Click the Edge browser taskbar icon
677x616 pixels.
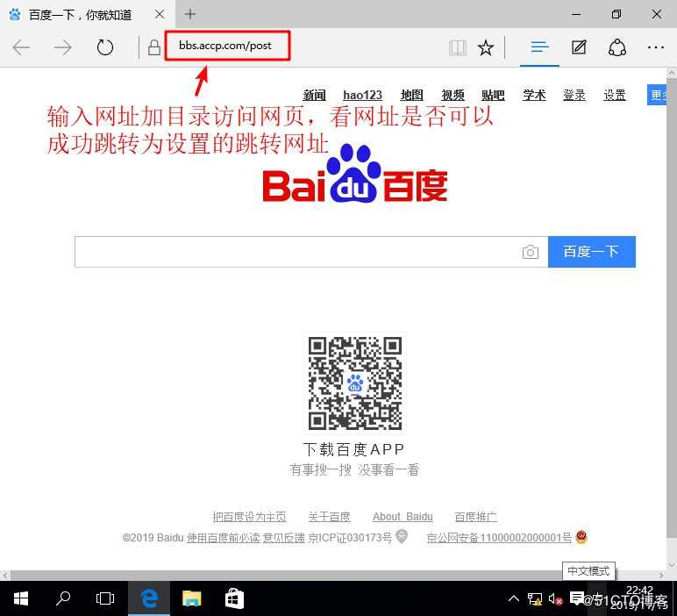[149, 598]
